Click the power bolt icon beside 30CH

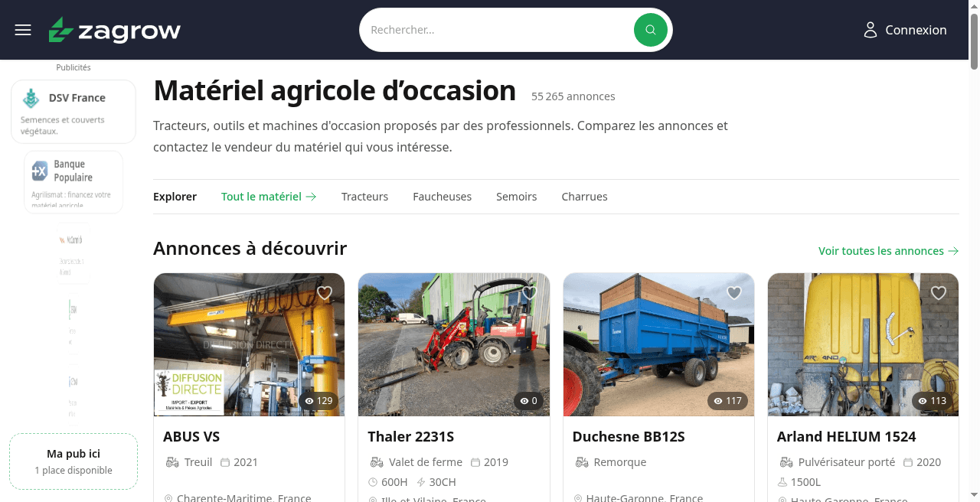pos(421,482)
